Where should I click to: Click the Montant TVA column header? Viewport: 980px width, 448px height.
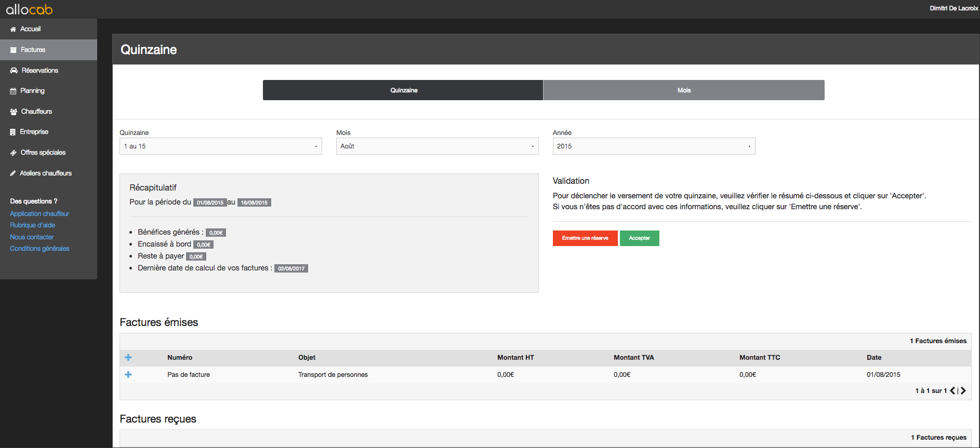[x=634, y=358]
